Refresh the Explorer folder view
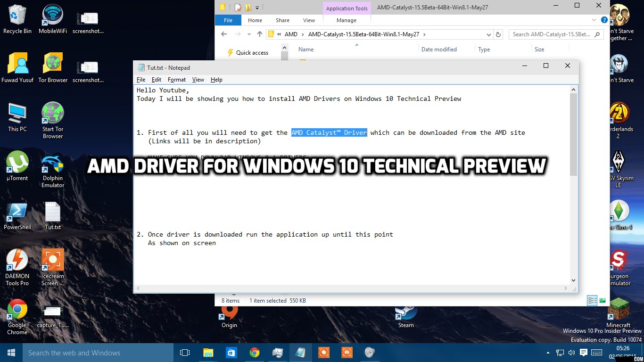644x362 pixels. [x=498, y=34]
